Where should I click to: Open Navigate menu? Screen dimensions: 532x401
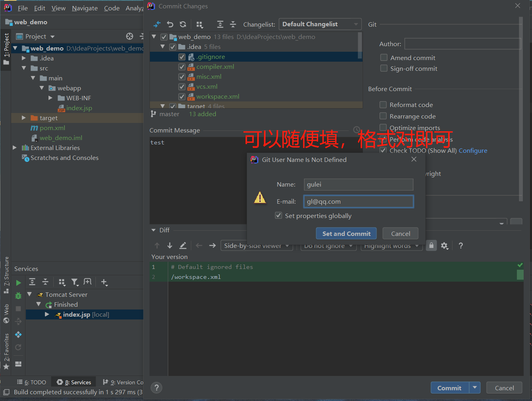85,8
